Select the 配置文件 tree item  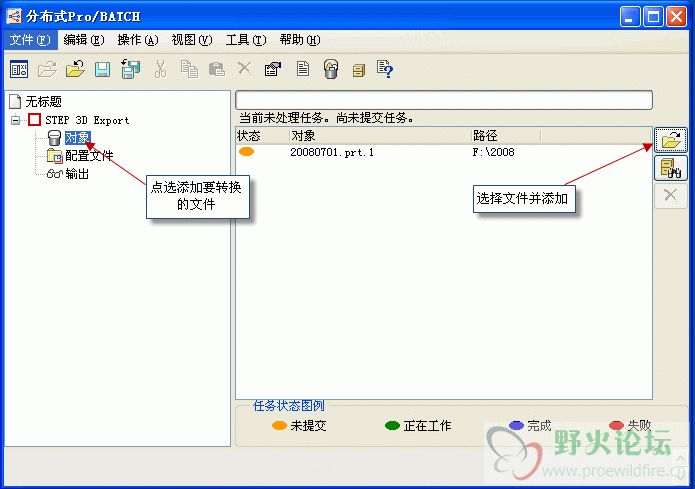90,156
